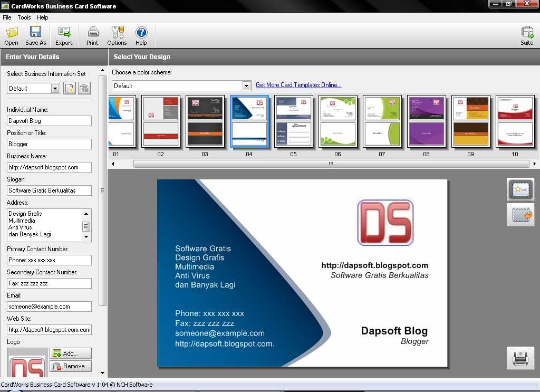
Task: Expand the color scheme Default dropdown
Action: click(x=246, y=86)
